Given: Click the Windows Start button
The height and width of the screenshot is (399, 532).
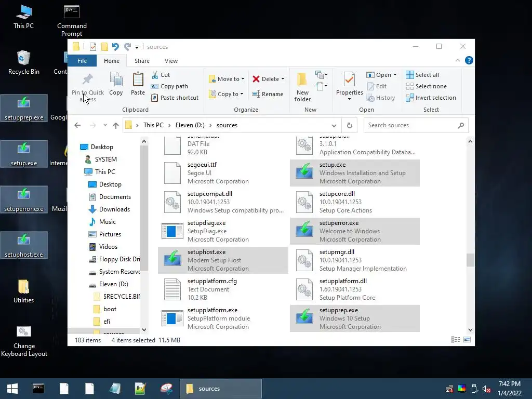Looking at the screenshot, I should coord(12,389).
